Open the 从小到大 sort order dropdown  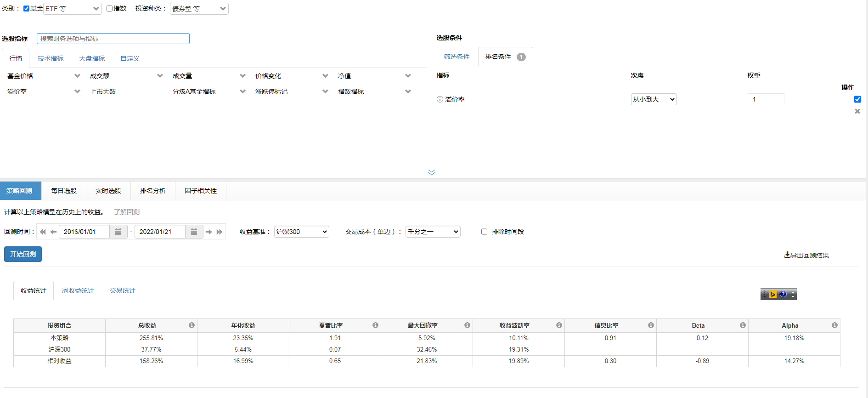pyautogui.click(x=654, y=99)
